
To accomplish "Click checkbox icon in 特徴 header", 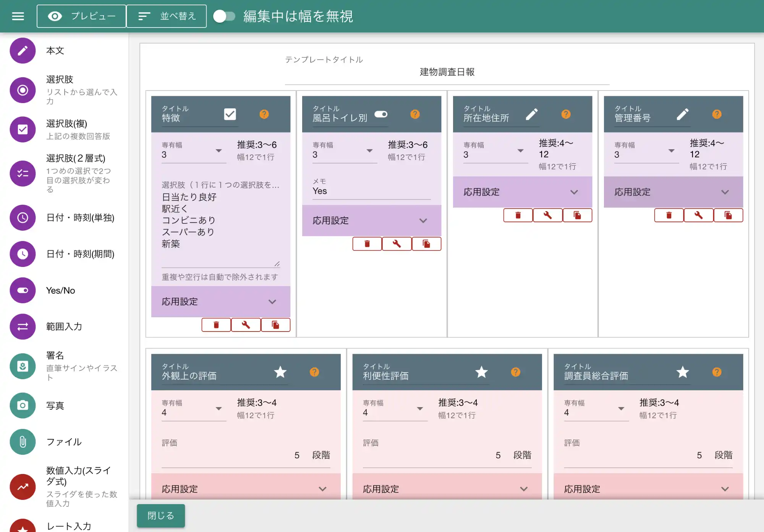I will (230, 114).
